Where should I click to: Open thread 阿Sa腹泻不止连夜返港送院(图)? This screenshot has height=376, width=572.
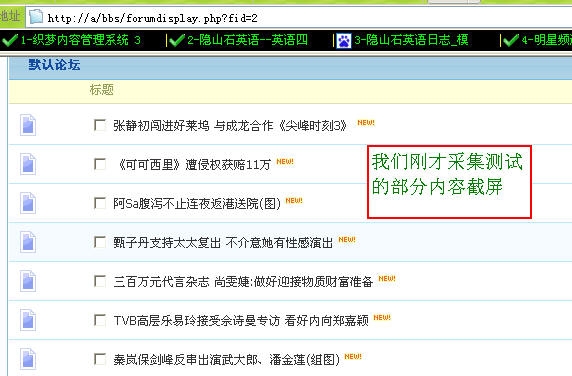tap(197, 203)
